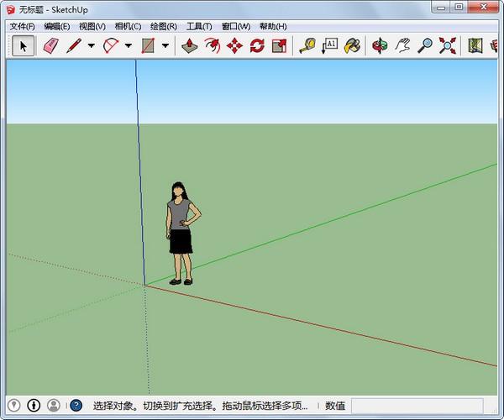Click the credits info status icon

point(34,406)
